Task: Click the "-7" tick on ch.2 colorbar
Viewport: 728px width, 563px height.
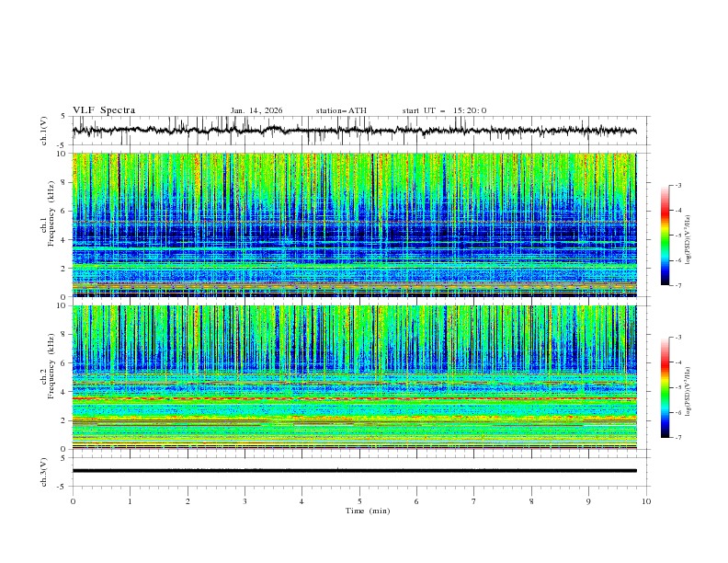Action: tap(677, 437)
